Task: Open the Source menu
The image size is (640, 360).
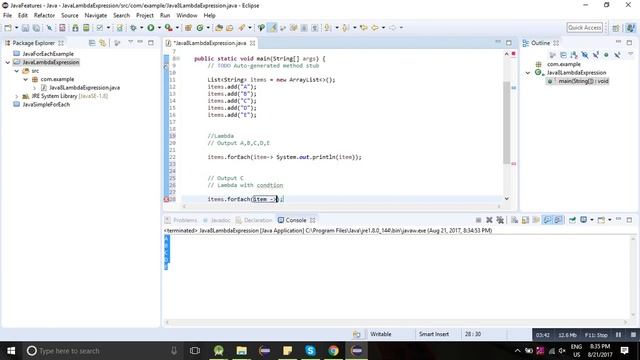Action: (70, 16)
